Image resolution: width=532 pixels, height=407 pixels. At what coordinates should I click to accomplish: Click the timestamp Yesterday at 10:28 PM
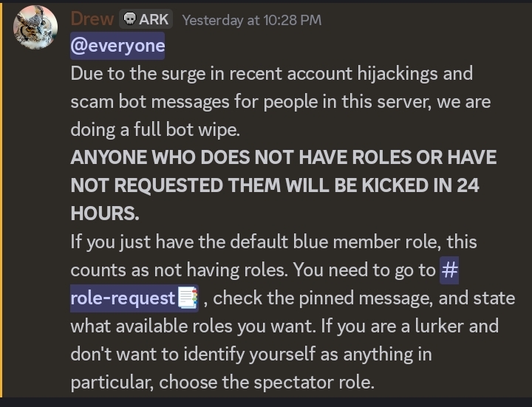(252, 20)
